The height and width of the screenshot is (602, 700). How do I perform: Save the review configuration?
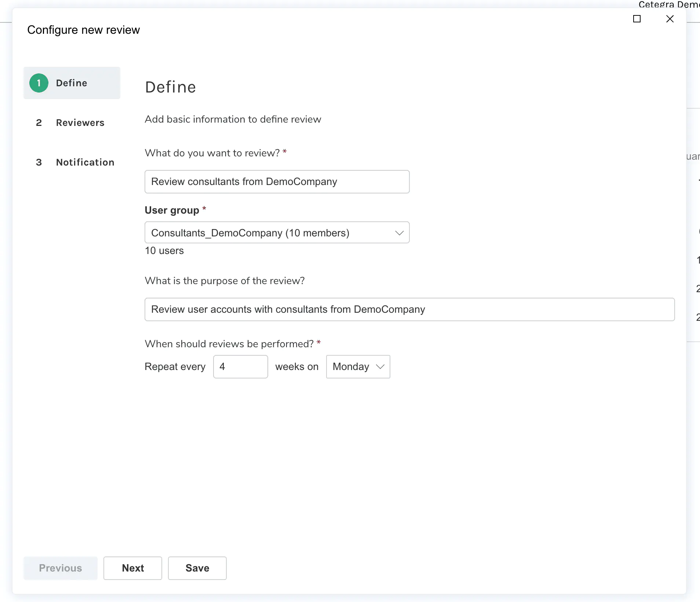pyautogui.click(x=197, y=568)
